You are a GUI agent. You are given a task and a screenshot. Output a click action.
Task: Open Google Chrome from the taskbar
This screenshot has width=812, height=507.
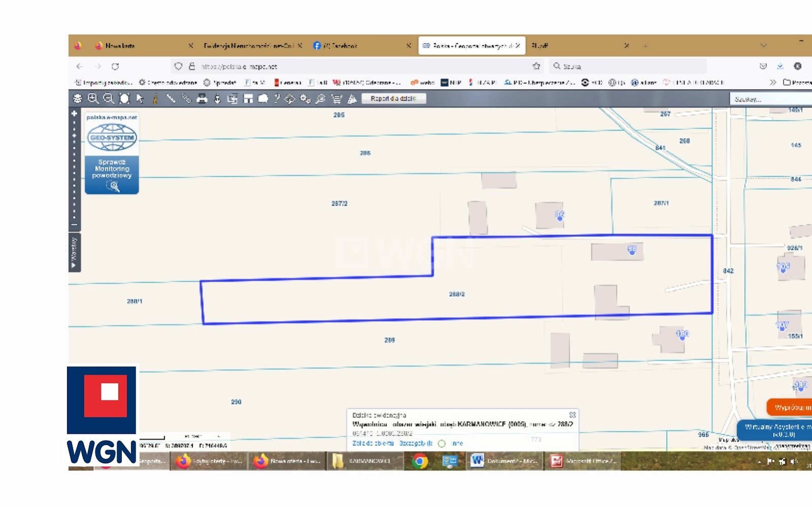coord(419,461)
